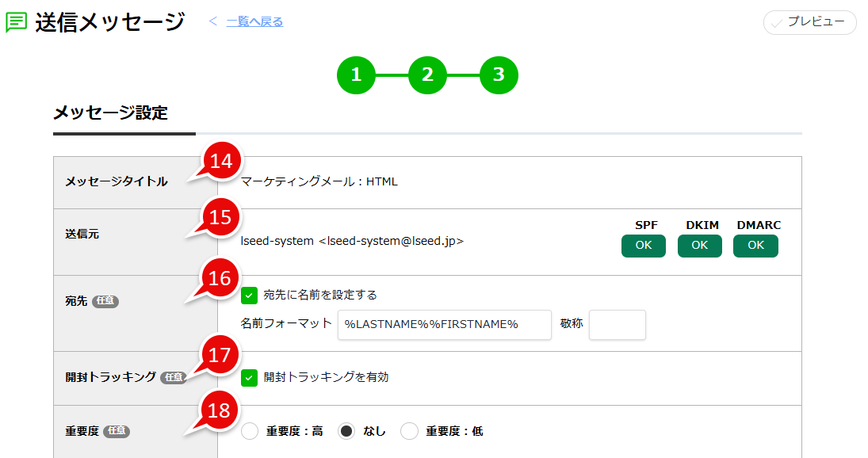The height and width of the screenshot is (458, 868).
Task: Click the checkmark icon inside プレビュー button
Action: 778,22
